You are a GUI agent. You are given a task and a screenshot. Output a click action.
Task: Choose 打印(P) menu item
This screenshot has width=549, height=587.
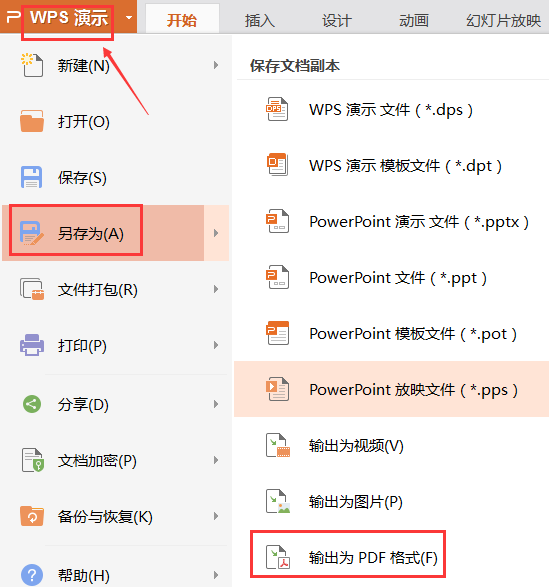click(x=116, y=345)
